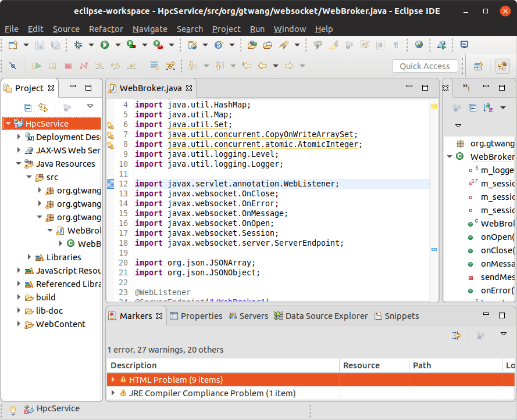Collapse the Java Resources node
The width and height of the screenshot is (517, 420).
point(18,163)
